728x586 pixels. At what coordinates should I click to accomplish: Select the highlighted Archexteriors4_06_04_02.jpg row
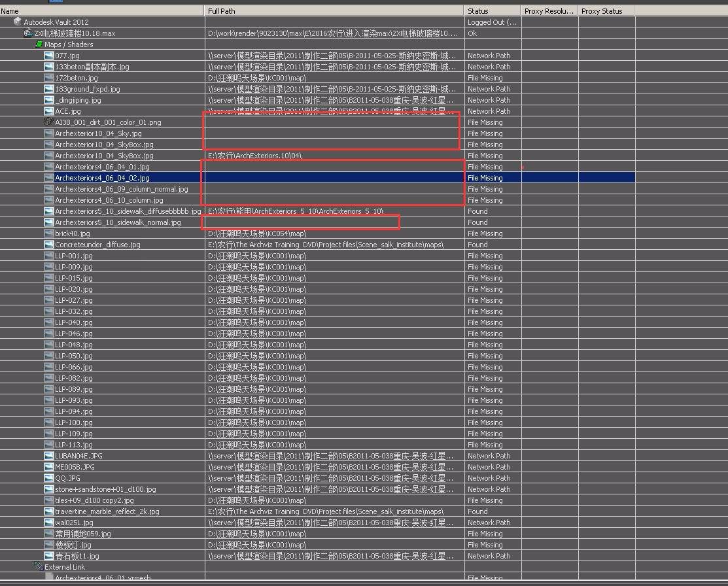point(102,178)
